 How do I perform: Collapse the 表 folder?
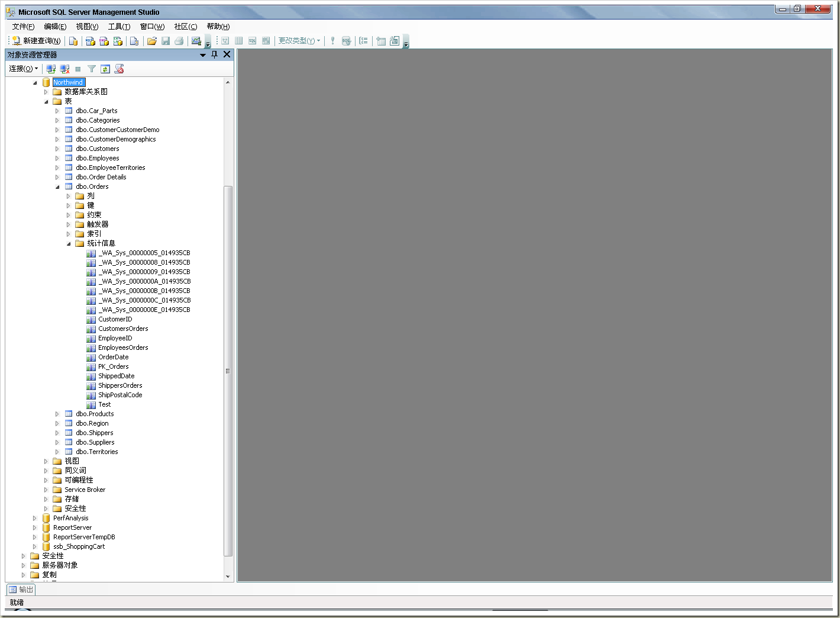(x=46, y=102)
